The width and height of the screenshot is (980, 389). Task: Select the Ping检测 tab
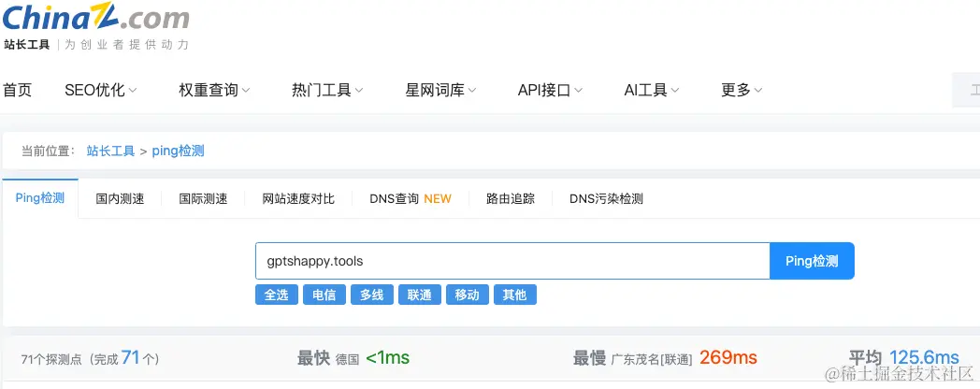pyautogui.click(x=40, y=198)
